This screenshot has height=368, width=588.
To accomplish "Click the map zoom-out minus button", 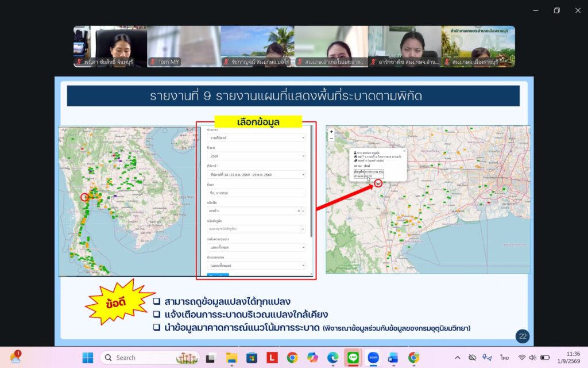I will click(331, 138).
